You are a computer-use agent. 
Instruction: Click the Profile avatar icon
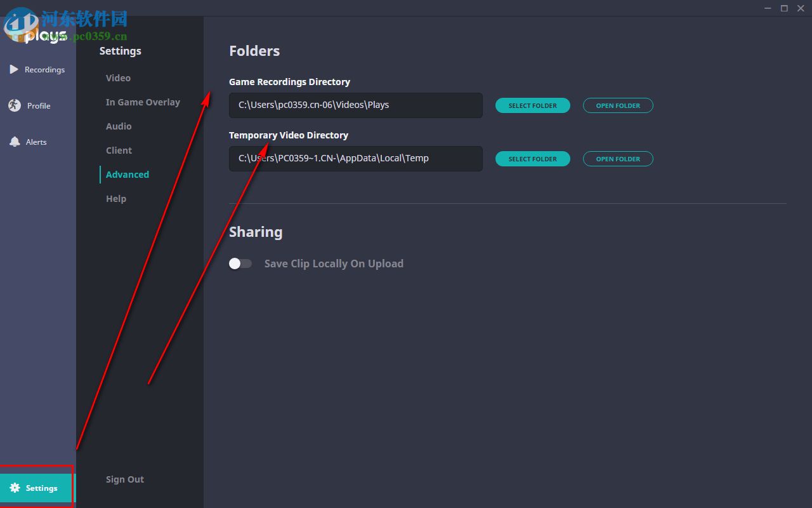coord(15,105)
